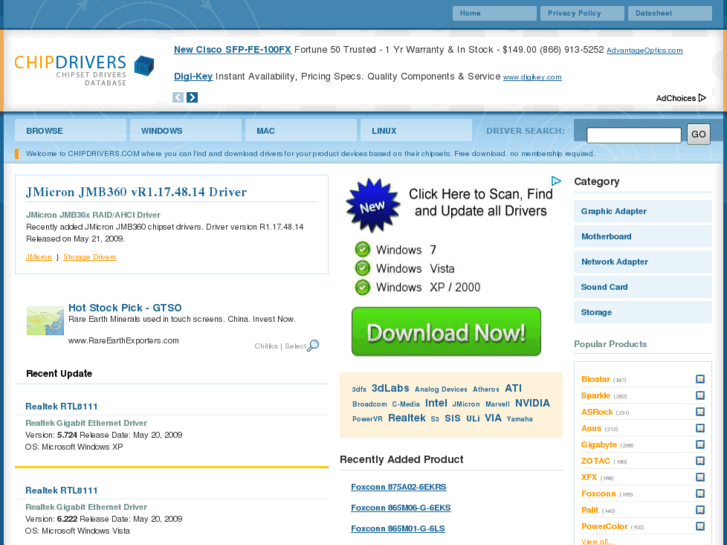This screenshot has width=727, height=545.
Task: Click the square icon beside Palit
Action: point(700,510)
